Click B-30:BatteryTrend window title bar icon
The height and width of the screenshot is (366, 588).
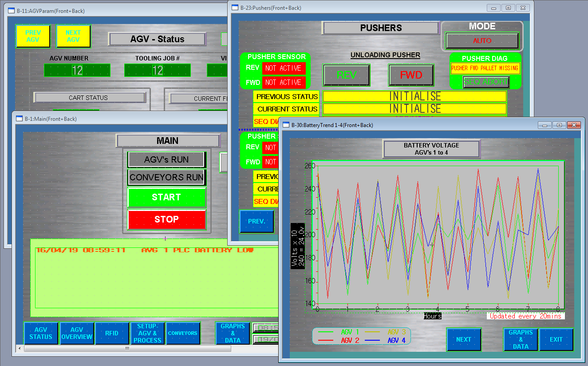coord(286,125)
